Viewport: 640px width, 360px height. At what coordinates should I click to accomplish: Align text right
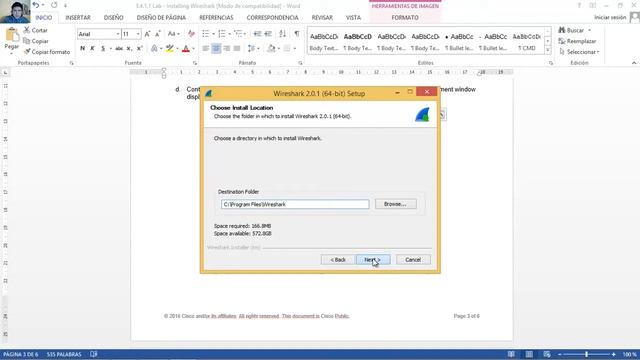(227, 49)
